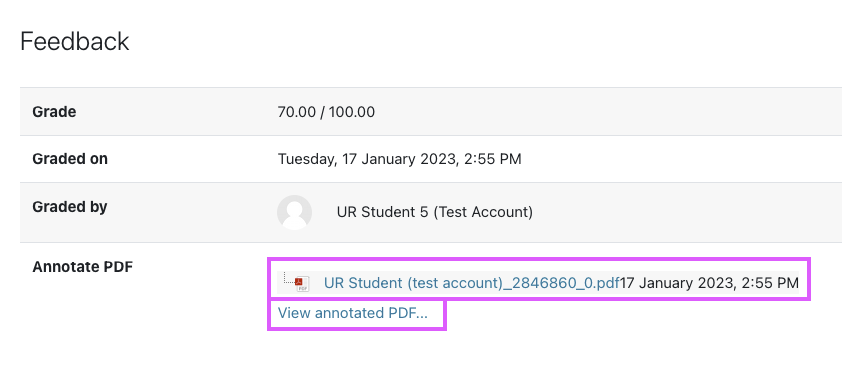Click the timestamp beside the PDF file name
The image size is (842, 368).
[x=709, y=283]
